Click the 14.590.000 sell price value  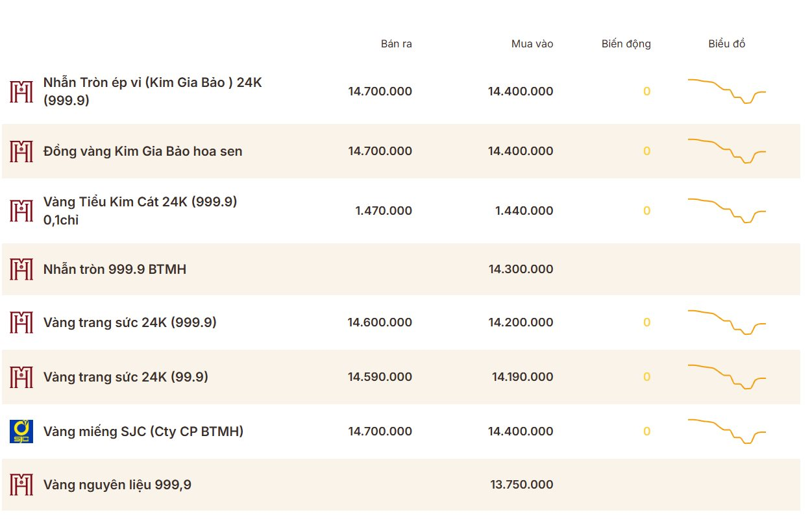(x=380, y=377)
